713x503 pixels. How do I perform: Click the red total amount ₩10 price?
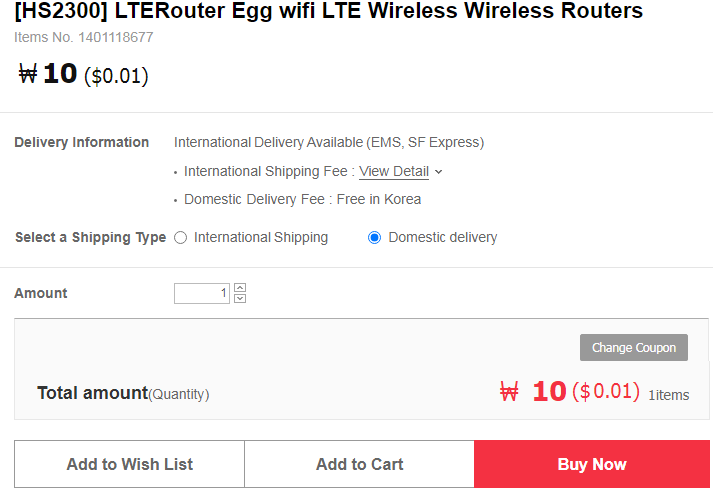(535, 391)
